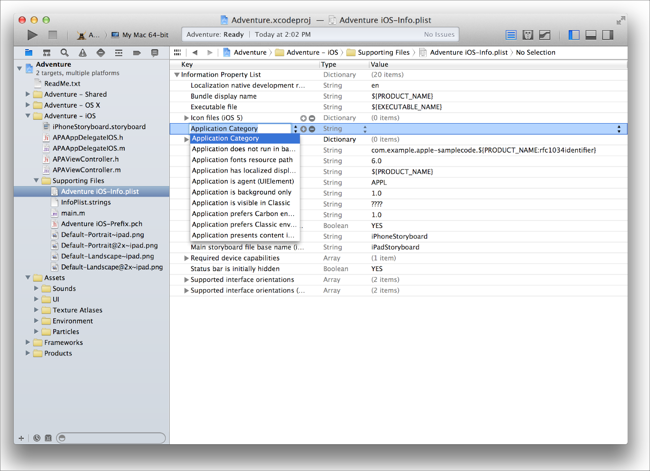Open the related files grid menu
This screenshot has width=650, height=471.
(x=177, y=52)
